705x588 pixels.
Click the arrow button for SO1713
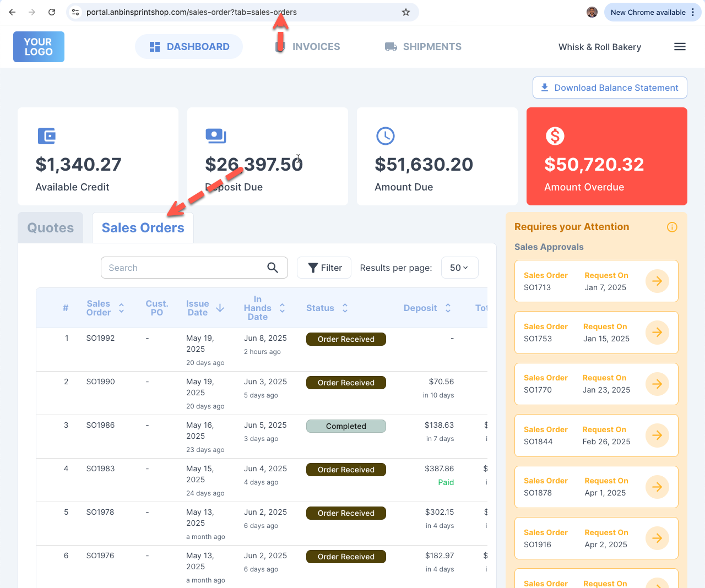point(657,281)
